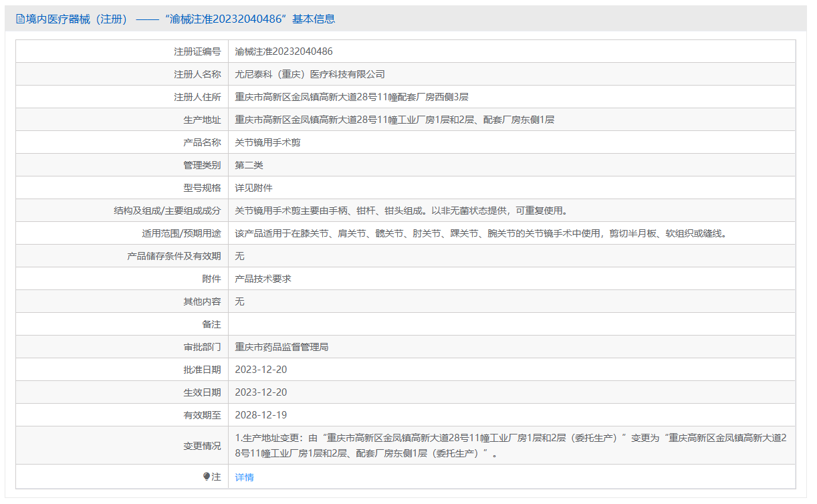Click the 注册证编号 label
Viewport: 817px width, 504px height.
[197, 51]
